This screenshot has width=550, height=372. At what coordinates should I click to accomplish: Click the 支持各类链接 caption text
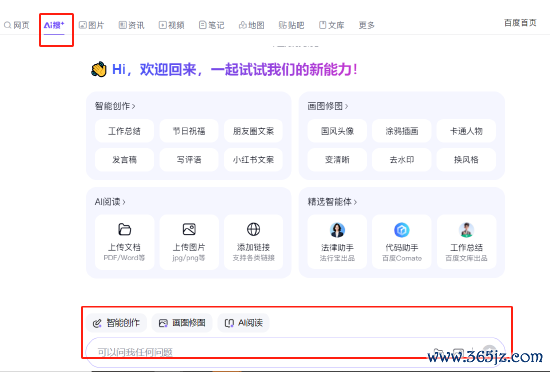click(x=254, y=258)
